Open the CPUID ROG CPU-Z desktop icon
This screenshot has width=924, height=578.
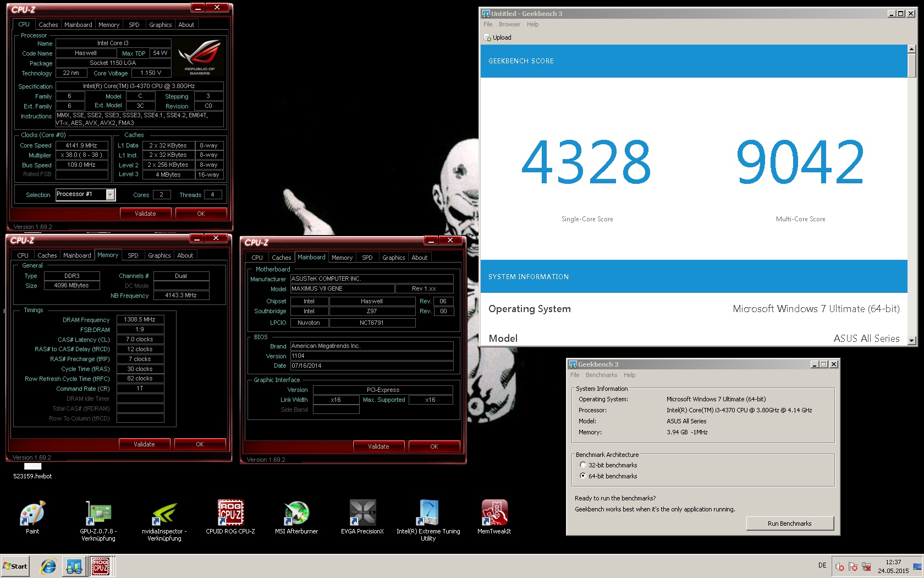point(230,516)
